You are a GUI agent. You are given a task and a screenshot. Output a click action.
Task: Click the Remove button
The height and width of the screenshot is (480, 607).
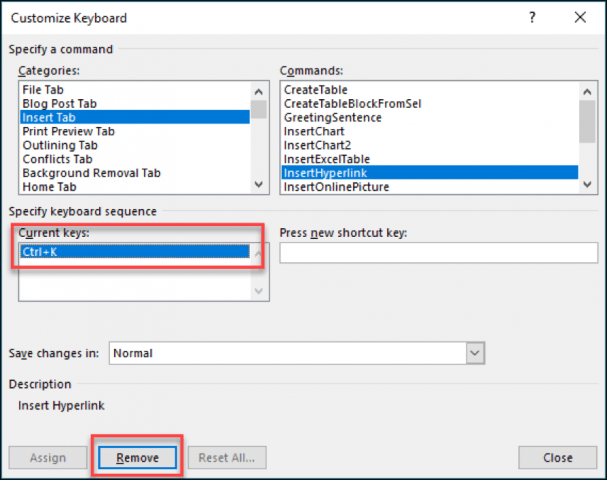pyautogui.click(x=137, y=458)
